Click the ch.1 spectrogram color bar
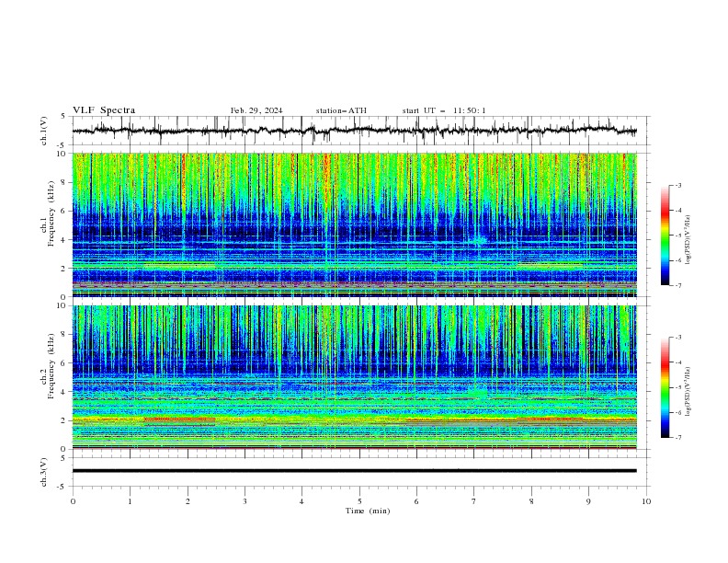This screenshot has width=728, height=563. pos(665,236)
